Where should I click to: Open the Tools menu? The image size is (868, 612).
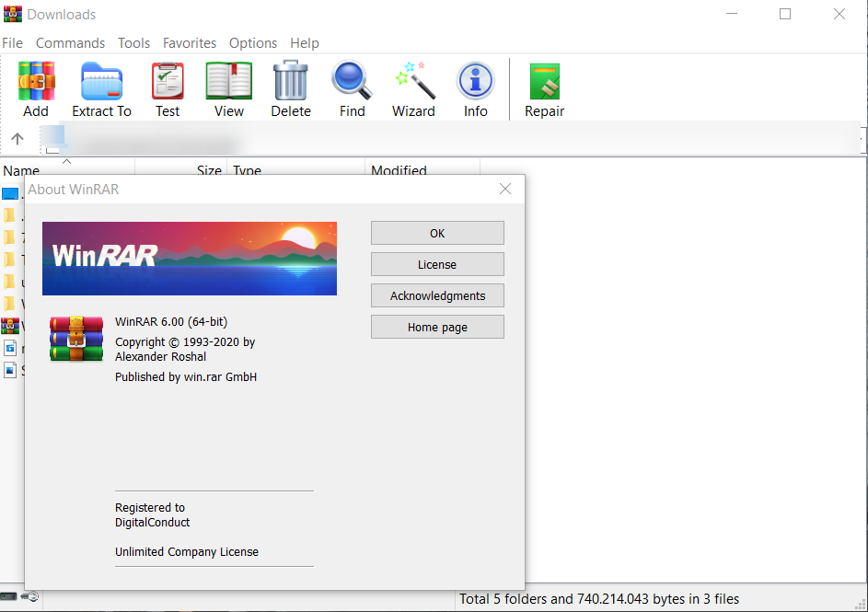click(134, 43)
